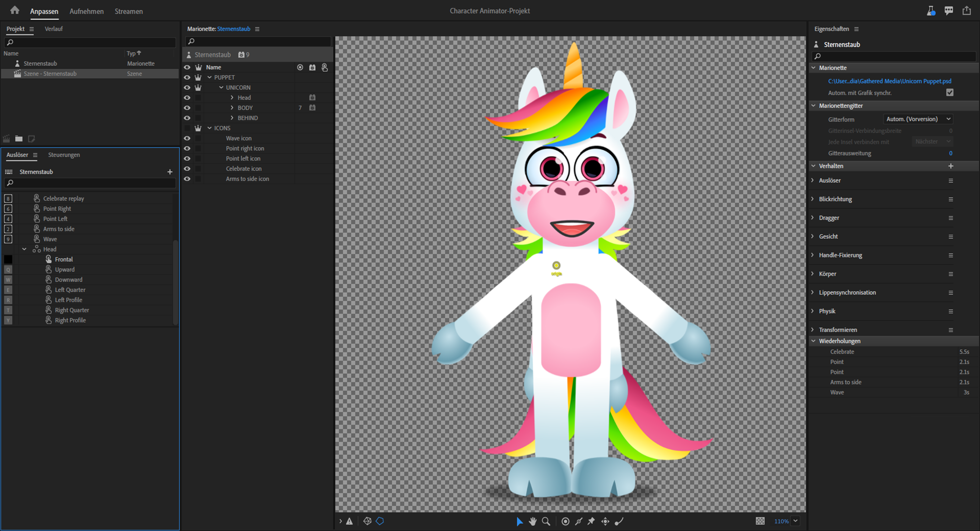Open the share/export icon
Image resolution: width=980 pixels, height=531 pixels.
966,11
